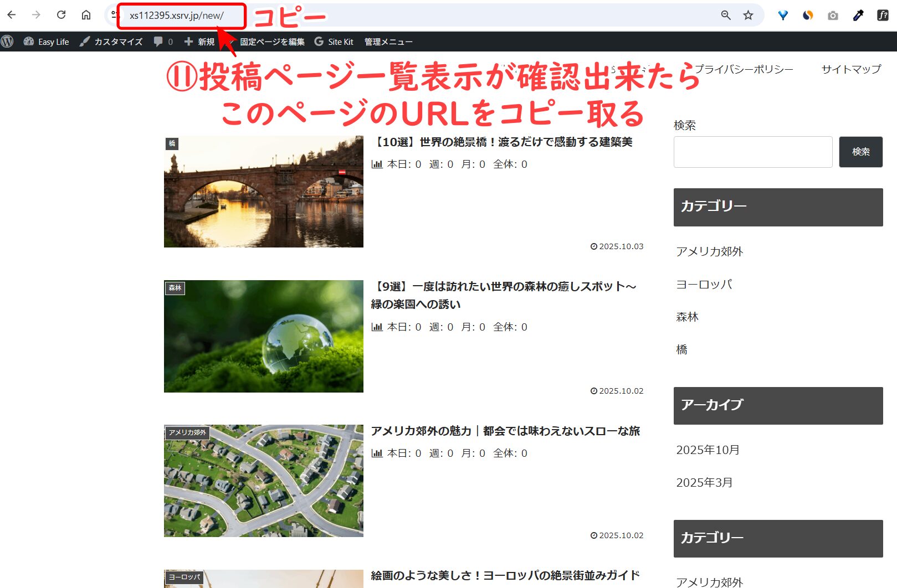The width and height of the screenshot is (897, 588).
Task: Open the ヨーロッパ category link
Action: [704, 285]
